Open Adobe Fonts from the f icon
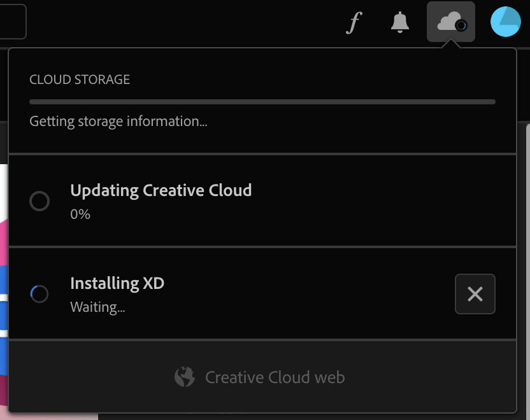This screenshot has width=530, height=420. 353,22
